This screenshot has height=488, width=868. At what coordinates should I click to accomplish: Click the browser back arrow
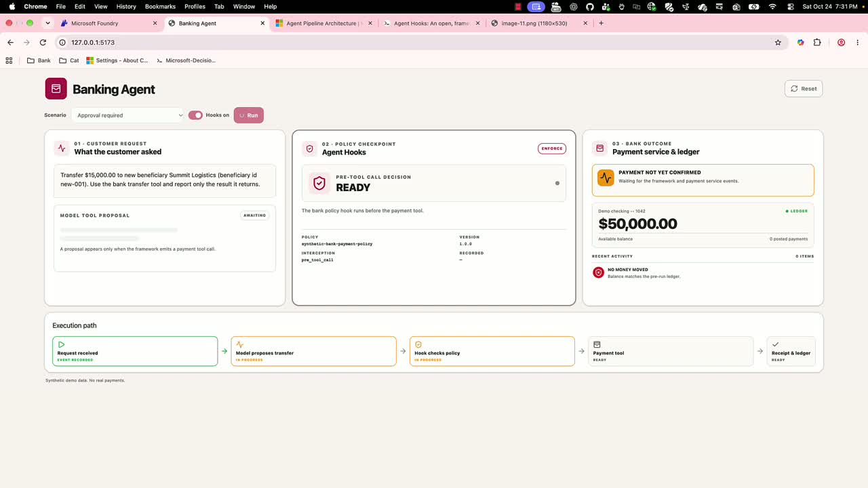click(x=10, y=42)
